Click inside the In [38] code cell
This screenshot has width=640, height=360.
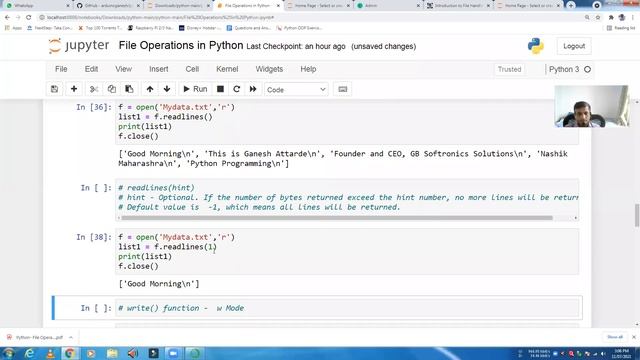(x=347, y=251)
